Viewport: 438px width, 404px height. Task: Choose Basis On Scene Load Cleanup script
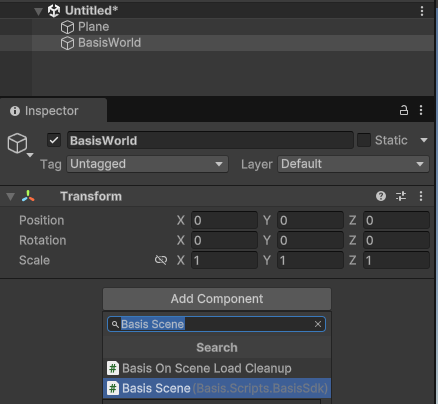(x=217, y=368)
